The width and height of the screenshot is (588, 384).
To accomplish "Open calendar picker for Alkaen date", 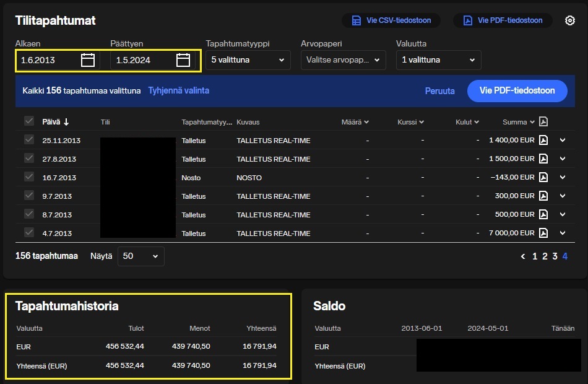I will coord(88,60).
